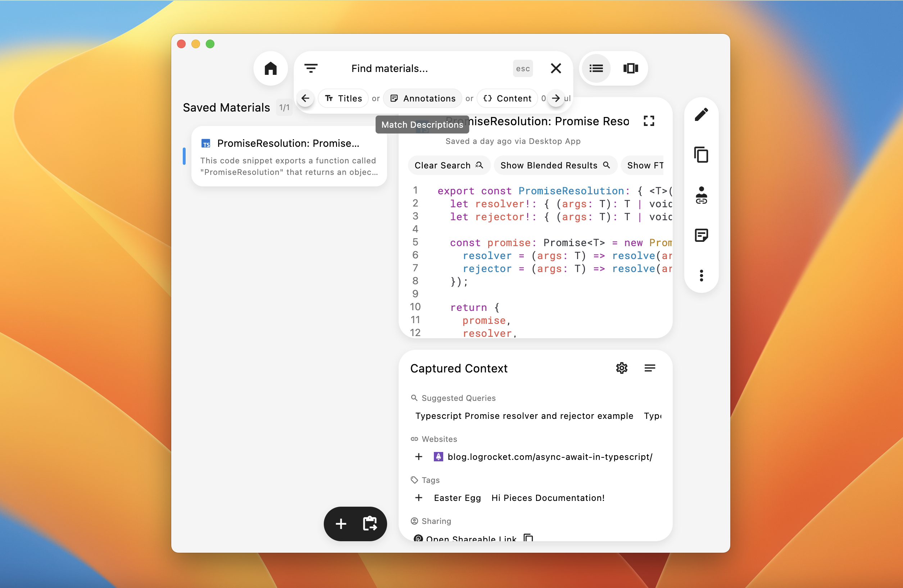Toggle the Annotations search filter

click(423, 98)
